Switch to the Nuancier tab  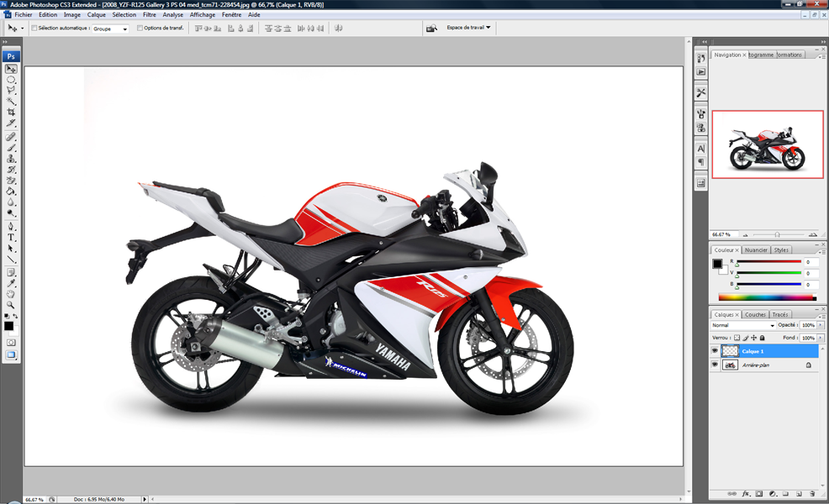tap(756, 249)
